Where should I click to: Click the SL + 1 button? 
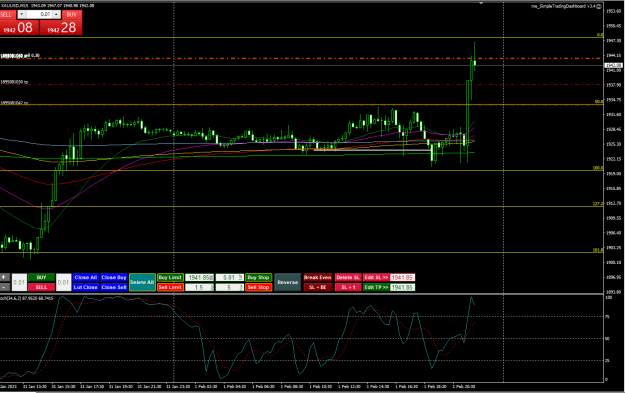(348, 287)
